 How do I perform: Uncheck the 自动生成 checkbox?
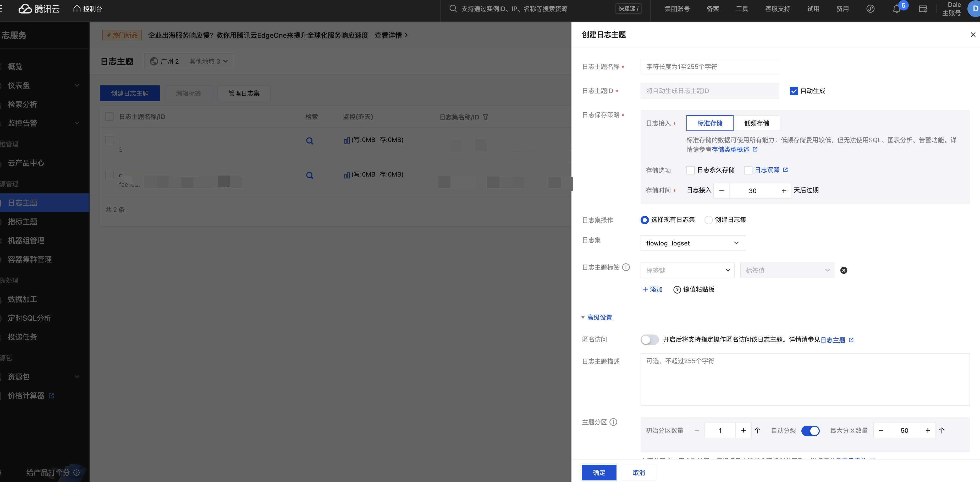click(794, 91)
